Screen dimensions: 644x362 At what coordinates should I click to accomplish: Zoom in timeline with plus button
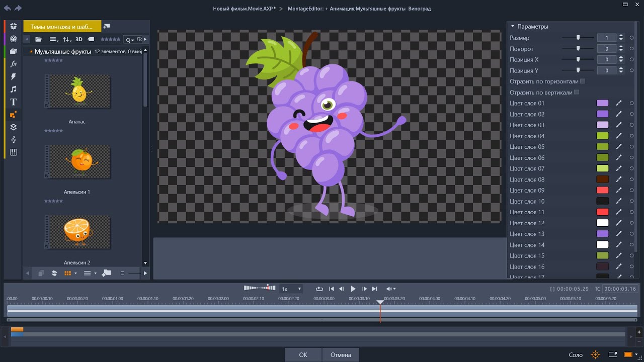[x=639, y=332]
